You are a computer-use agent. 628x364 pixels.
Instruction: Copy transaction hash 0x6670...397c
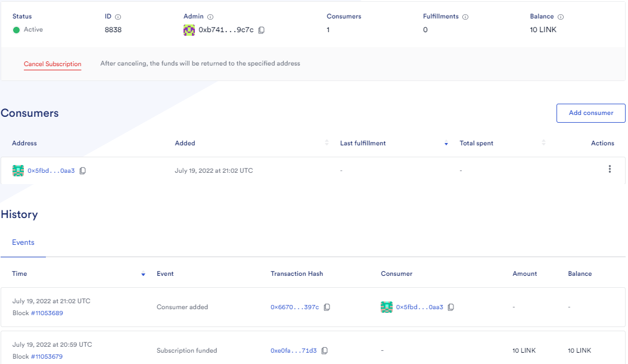coord(327,307)
